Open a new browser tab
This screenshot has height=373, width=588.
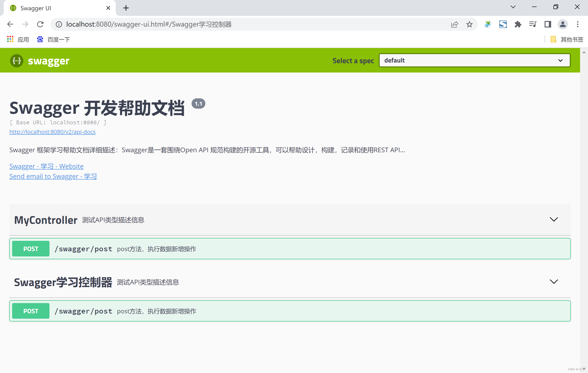point(126,8)
